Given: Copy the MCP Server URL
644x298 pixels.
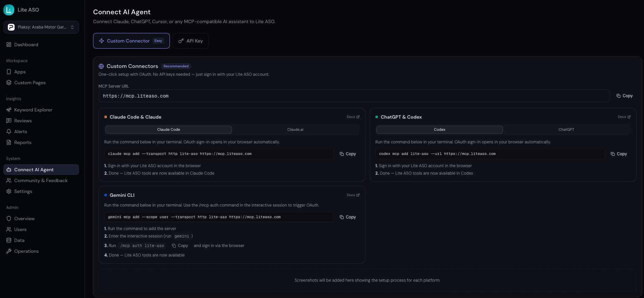Looking at the screenshot, I should tap(624, 96).
